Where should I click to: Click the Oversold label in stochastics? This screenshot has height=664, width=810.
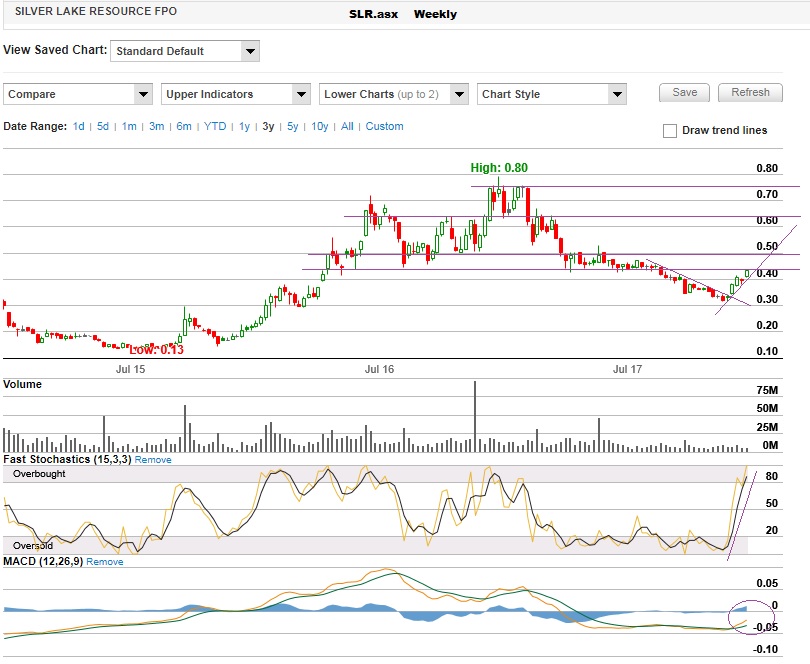tap(33, 546)
